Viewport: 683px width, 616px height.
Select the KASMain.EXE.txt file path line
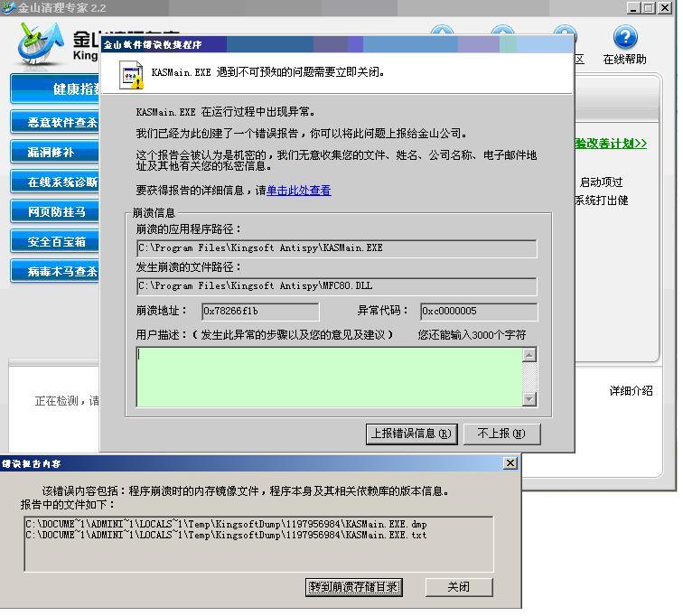point(226,535)
